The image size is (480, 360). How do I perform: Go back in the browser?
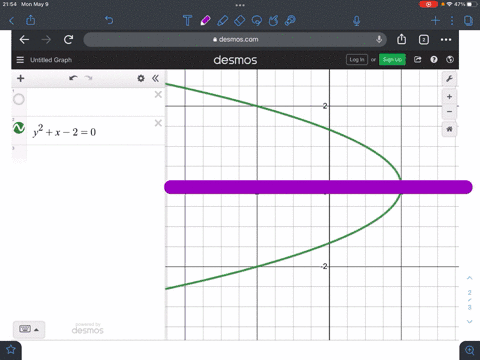tap(24, 40)
